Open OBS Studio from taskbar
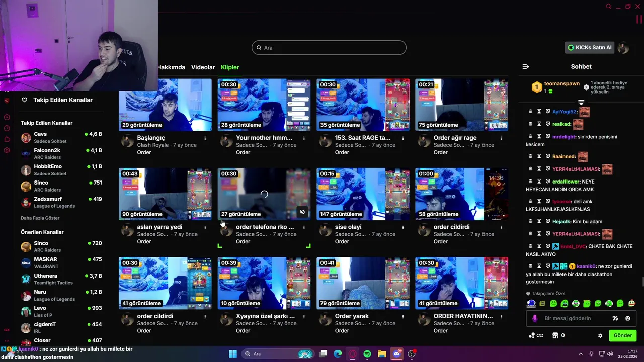This screenshot has width=644, height=362. (412, 354)
